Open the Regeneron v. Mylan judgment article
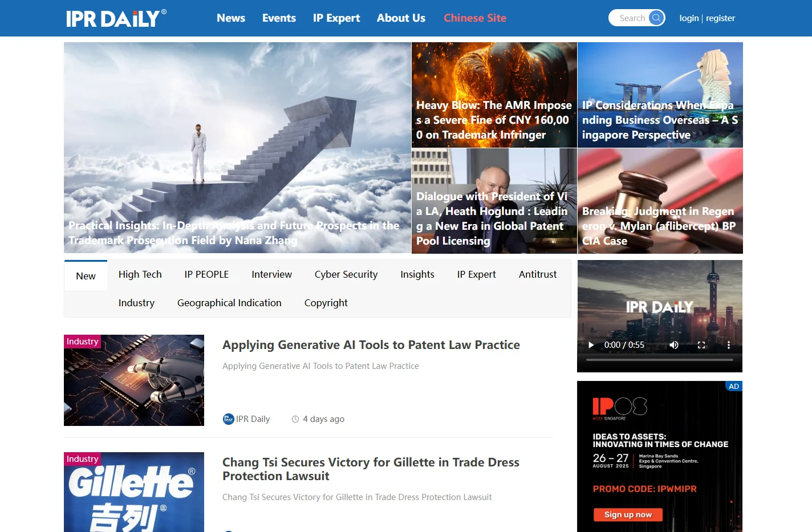Screen dimensions: 812x532 [x=660, y=201]
